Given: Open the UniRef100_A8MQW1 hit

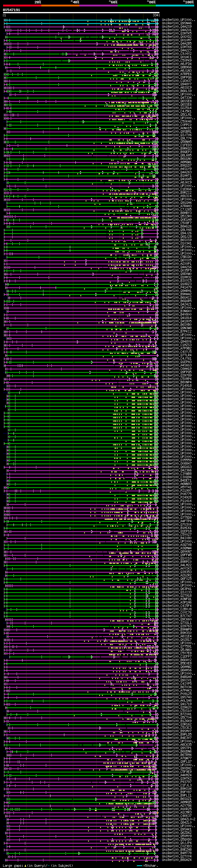Looking at the screenshot, I should [177, 162].
